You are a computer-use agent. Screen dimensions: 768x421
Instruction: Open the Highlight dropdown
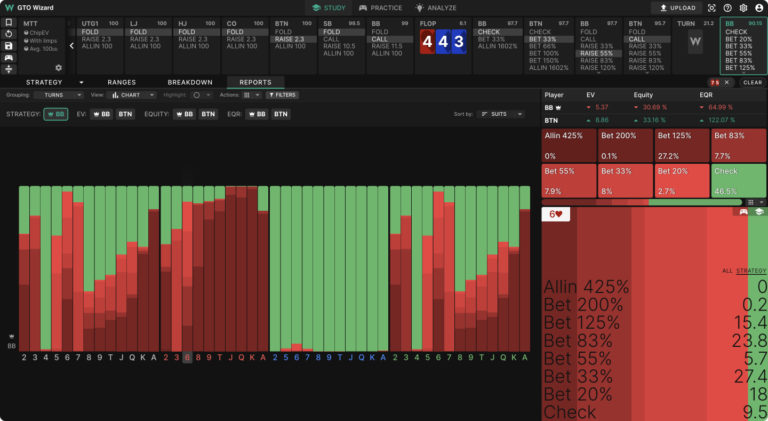tap(201, 95)
